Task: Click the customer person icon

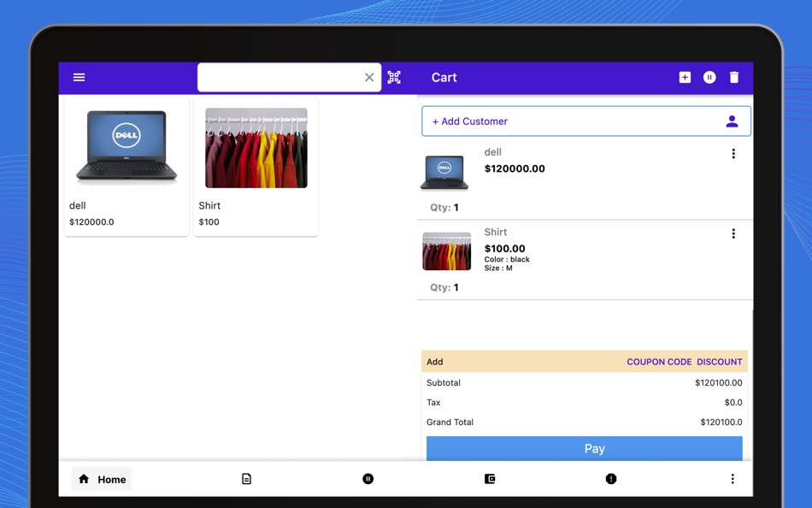Action: tap(732, 121)
